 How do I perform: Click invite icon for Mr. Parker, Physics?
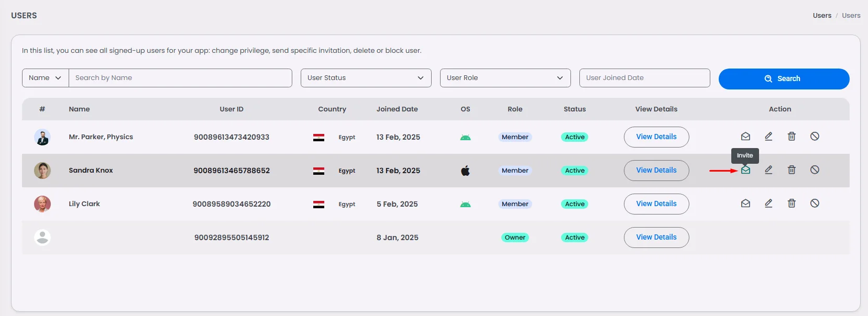pyautogui.click(x=745, y=137)
